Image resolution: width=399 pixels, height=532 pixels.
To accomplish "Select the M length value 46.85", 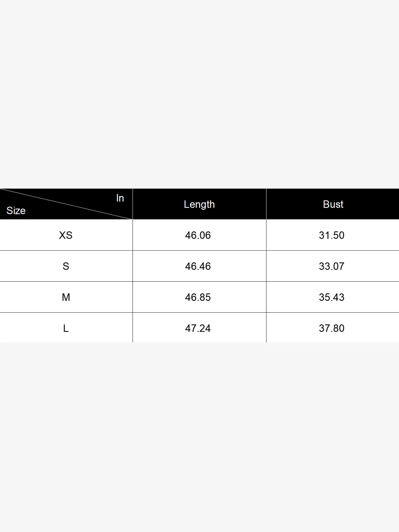I will pyautogui.click(x=198, y=297).
